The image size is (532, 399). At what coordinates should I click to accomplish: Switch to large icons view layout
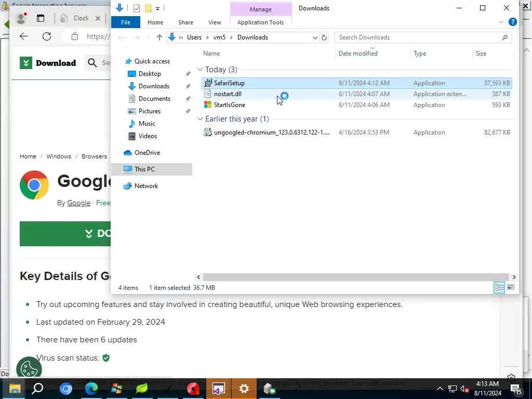pos(510,288)
